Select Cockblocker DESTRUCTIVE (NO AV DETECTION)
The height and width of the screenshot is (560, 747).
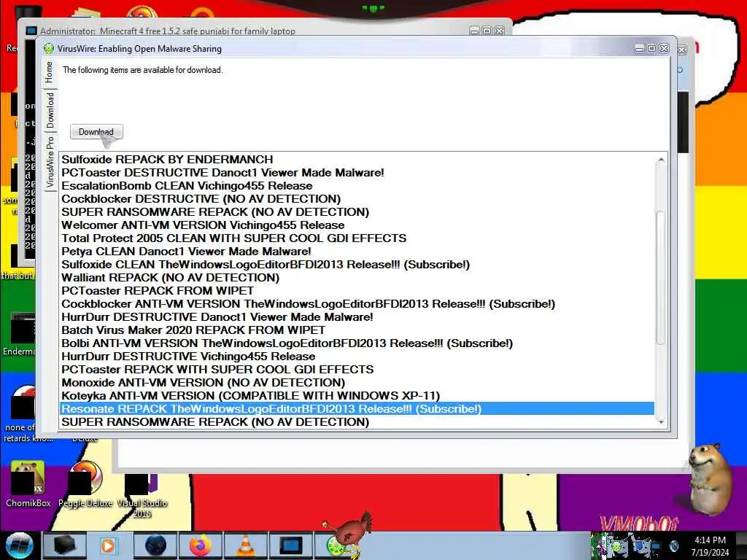point(357,199)
